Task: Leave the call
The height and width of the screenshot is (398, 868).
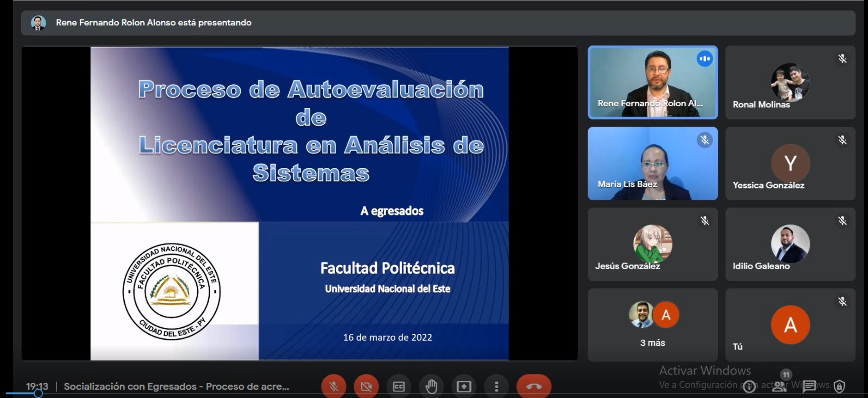Action: [534, 386]
